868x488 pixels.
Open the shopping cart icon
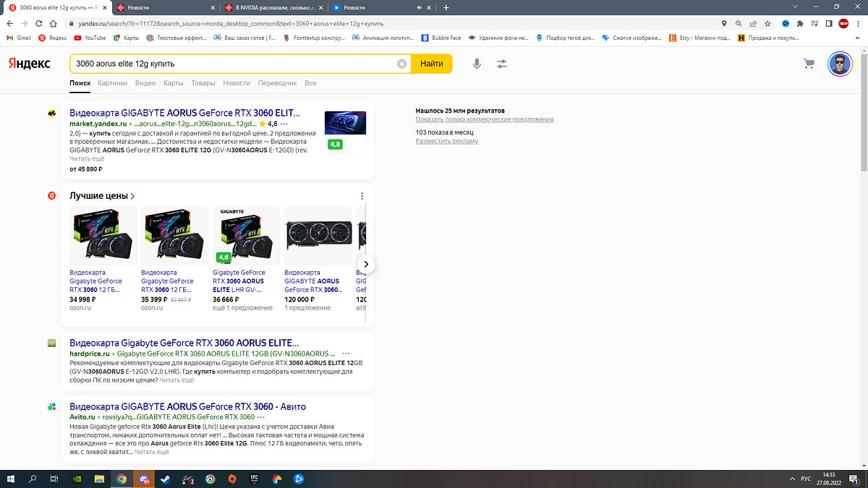click(x=809, y=64)
